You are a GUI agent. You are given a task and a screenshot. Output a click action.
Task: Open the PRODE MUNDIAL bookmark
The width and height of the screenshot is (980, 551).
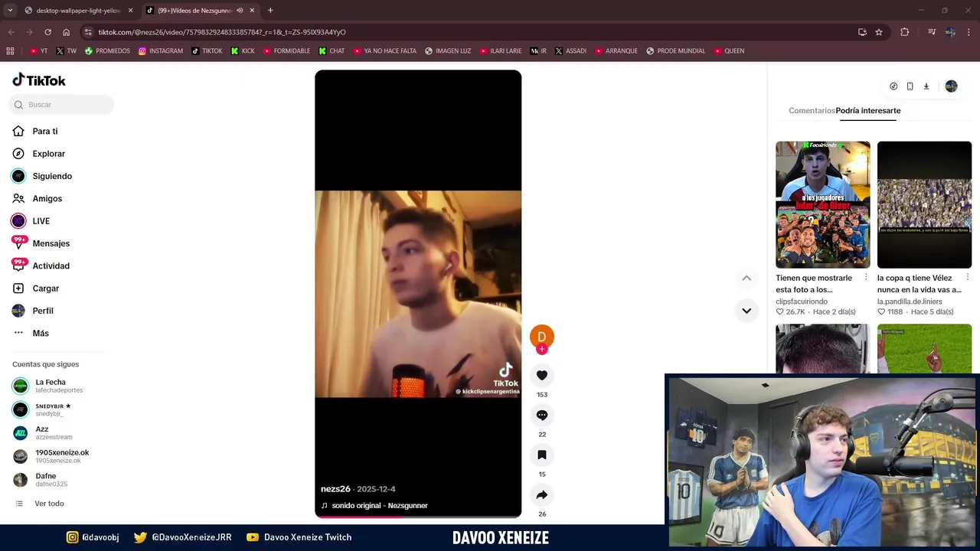click(676, 51)
